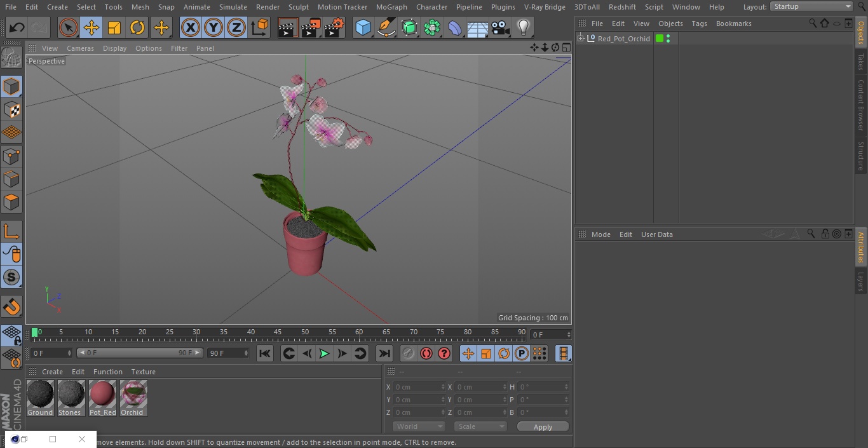This screenshot has width=868, height=448.
Task: Expand the Red_Pot_Orchid object tree
Action: (580, 39)
